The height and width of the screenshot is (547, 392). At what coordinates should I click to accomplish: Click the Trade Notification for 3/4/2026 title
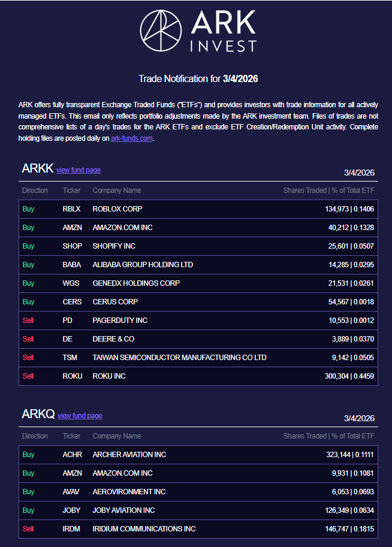click(x=198, y=79)
